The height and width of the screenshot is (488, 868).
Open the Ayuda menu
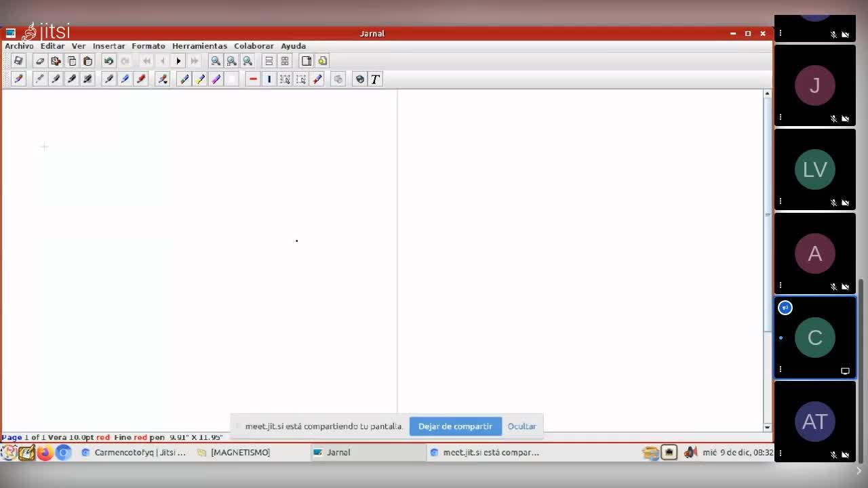(x=294, y=46)
